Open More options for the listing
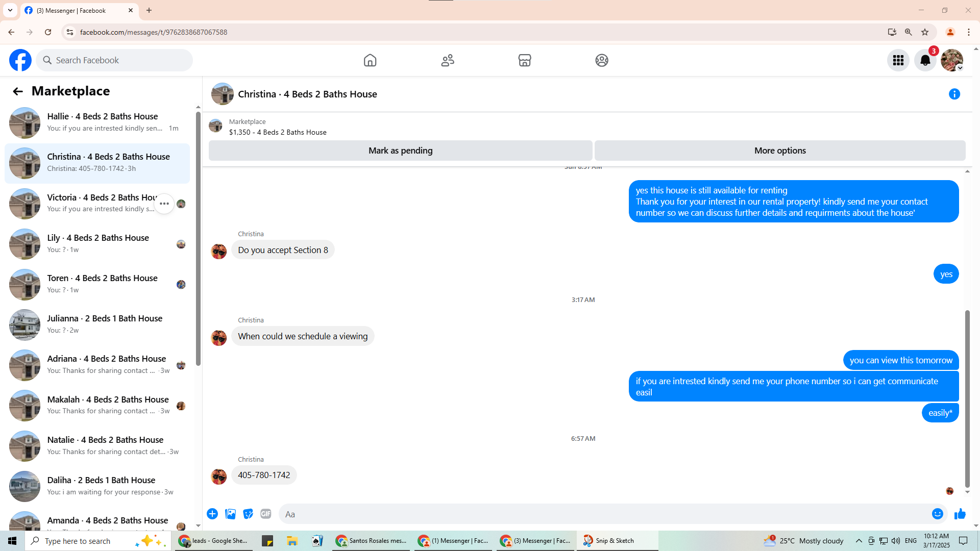Screen dimensions: 980x551 click(x=780, y=151)
